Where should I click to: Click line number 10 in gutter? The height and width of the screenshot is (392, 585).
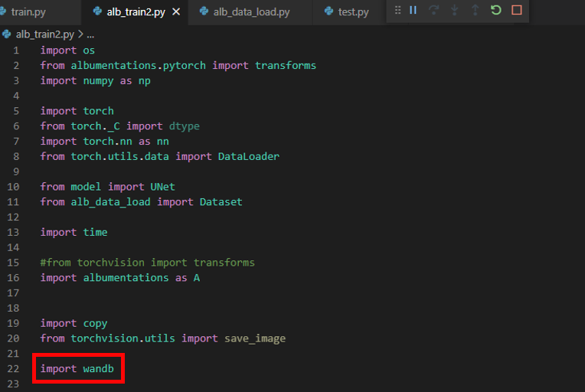click(x=13, y=187)
